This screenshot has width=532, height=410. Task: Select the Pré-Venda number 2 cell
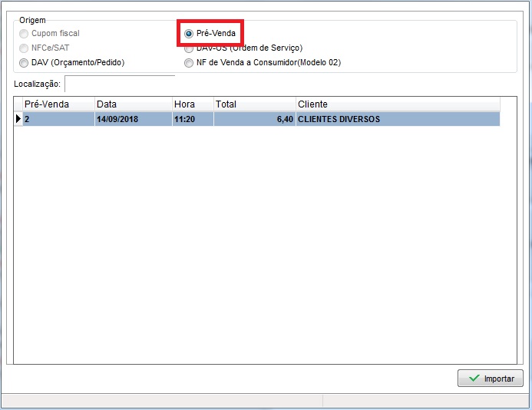click(x=58, y=119)
